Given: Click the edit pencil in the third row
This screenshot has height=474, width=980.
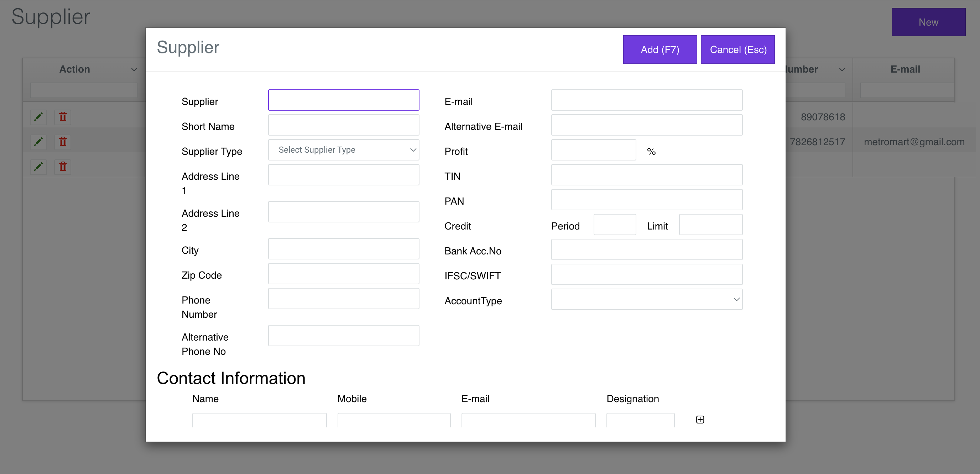Looking at the screenshot, I should pos(38,167).
